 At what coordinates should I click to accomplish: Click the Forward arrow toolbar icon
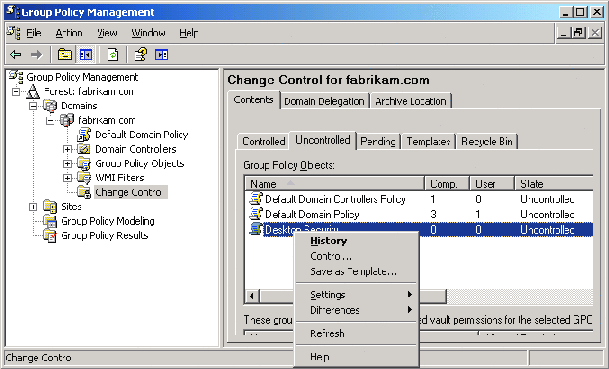pyautogui.click(x=37, y=55)
